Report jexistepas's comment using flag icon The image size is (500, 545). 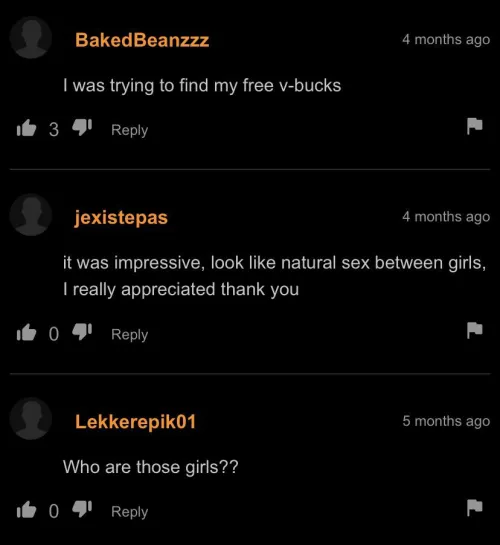click(474, 330)
